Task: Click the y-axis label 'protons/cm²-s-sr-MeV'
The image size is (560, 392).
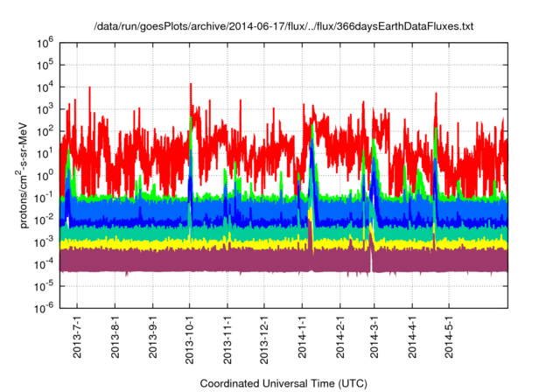Action: [23, 175]
